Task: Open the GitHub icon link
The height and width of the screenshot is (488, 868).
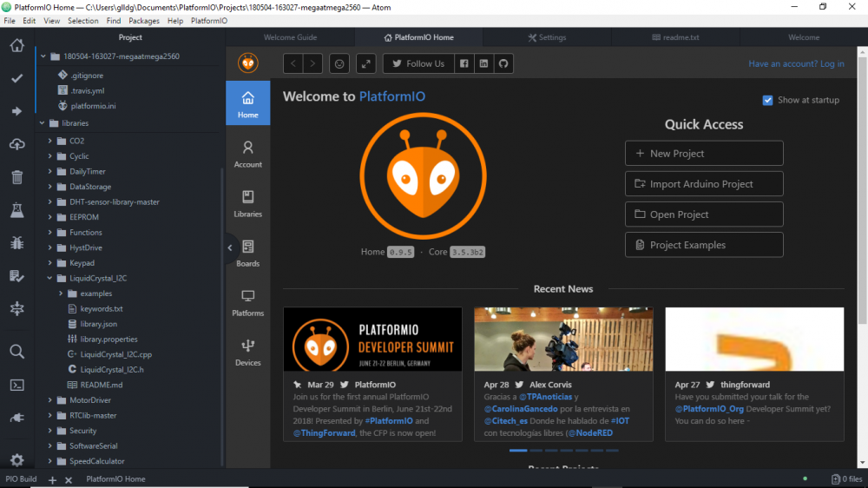Action: [503, 63]
